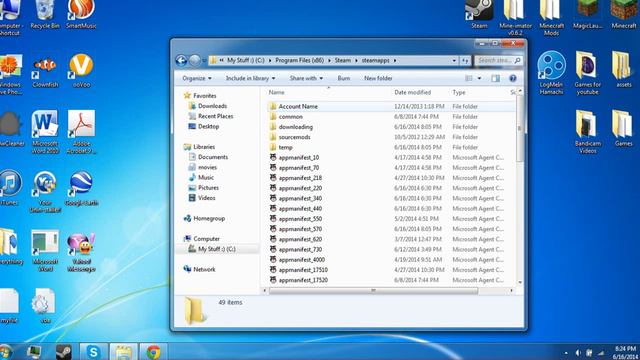Expand the arrow after steamapps in breadcrumb
640x360 pixels.
pos(395,60)
